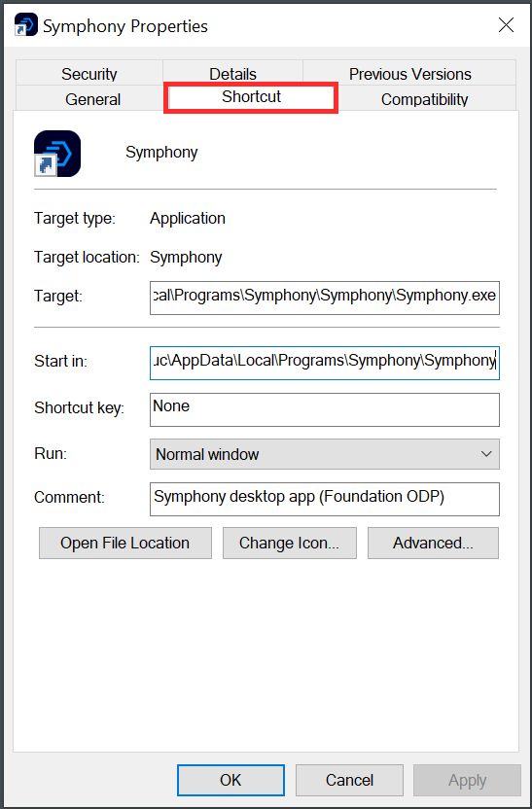Click the large Symphony app icon
This screenshot has width=532, height=809.
(x=57, y=154)
